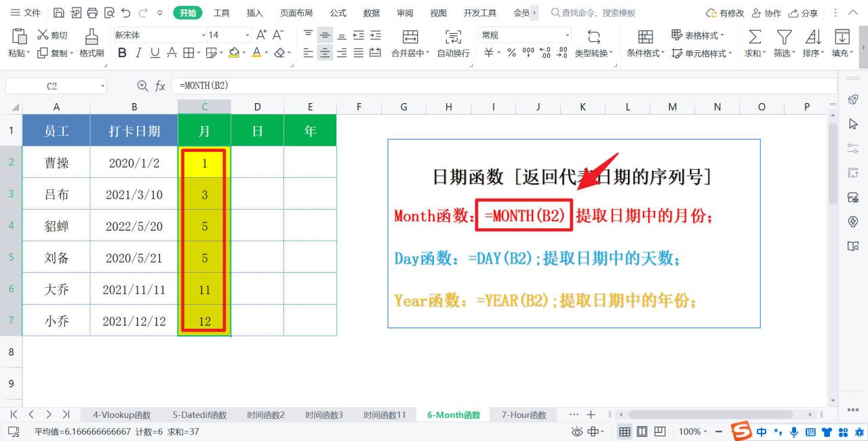Image resolution: width=868 pixels, height=441 pixels.
Task: Click the insert function fx icon
Action: pos(160,85)
